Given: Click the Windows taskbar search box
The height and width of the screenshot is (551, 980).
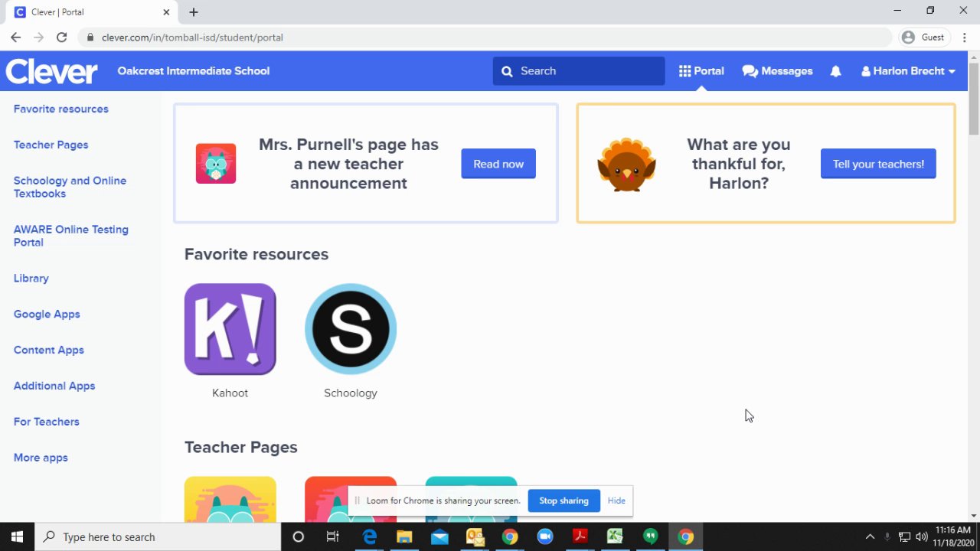Looking at the screenshot, I should click(x=158, y=536).
